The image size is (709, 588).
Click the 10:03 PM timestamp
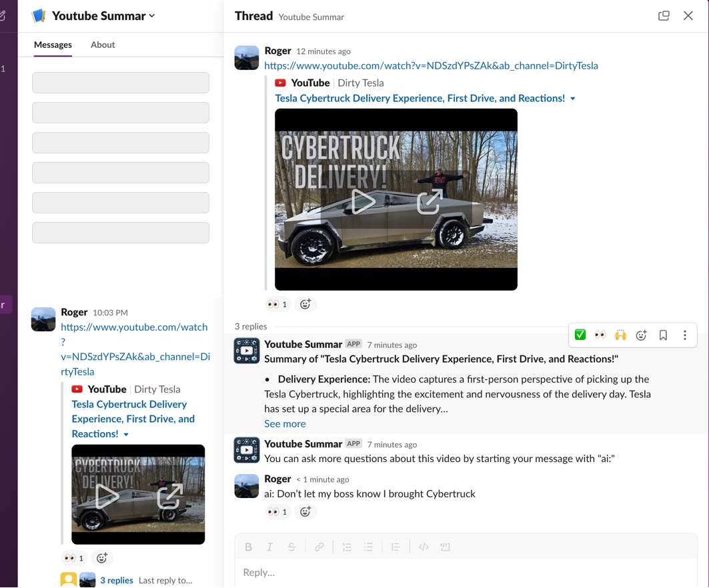click(x=110, y=313)
